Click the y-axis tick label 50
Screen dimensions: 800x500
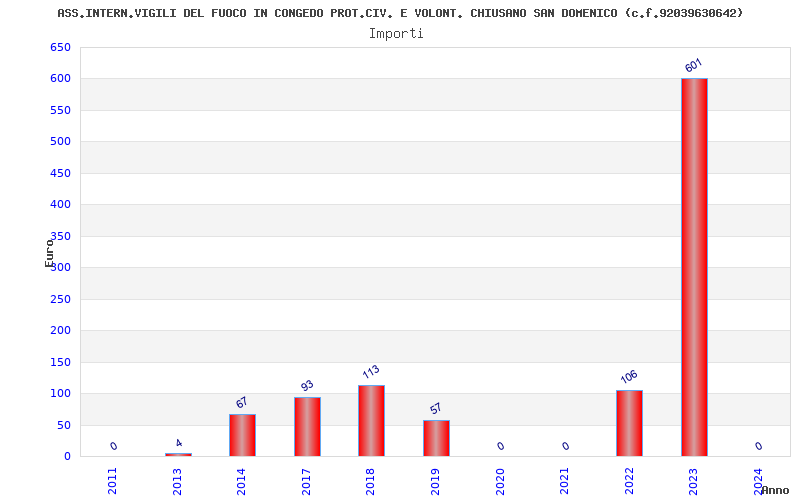[x=64, y=425]
